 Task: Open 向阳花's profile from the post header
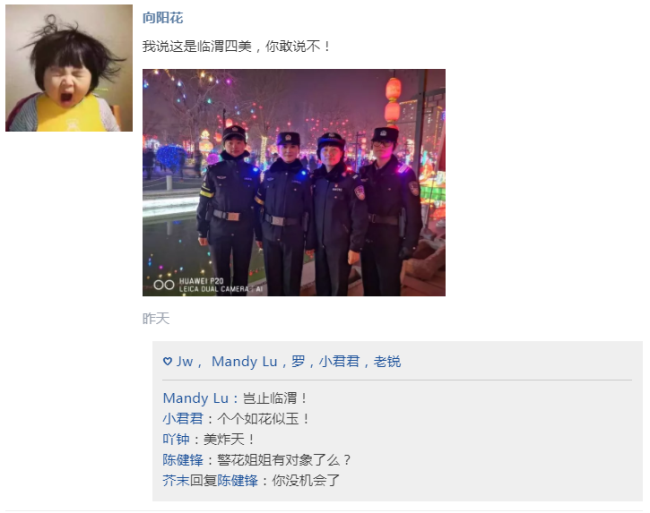162,18
